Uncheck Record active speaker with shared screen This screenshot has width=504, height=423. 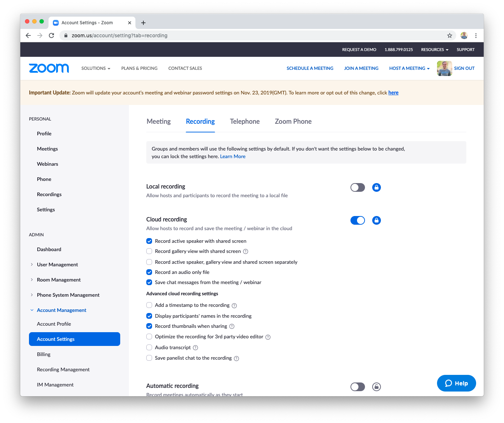point(149,241)
